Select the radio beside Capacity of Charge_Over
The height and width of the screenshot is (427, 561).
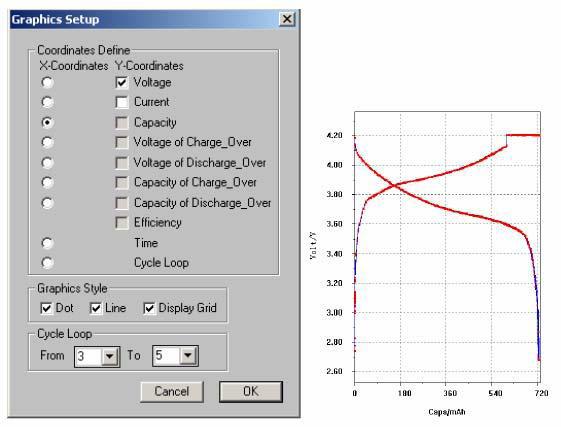pos(48,183)
